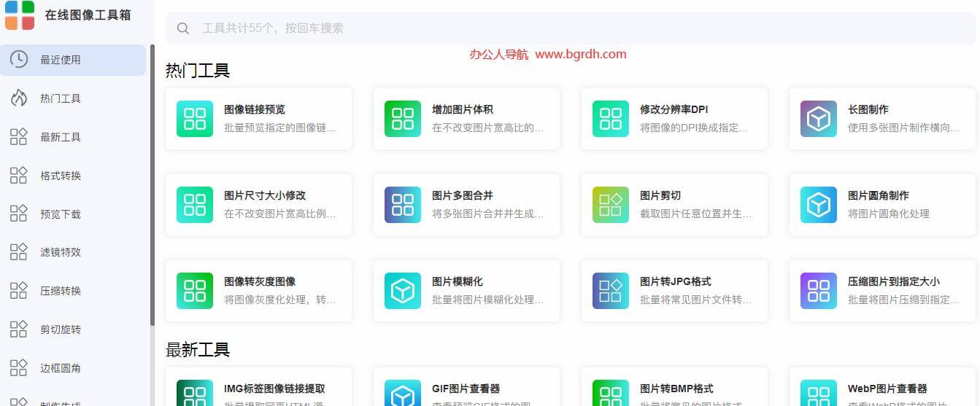
Task: Click the 滤镜特效 sidebar icon
Action: [x=19, y=252]
